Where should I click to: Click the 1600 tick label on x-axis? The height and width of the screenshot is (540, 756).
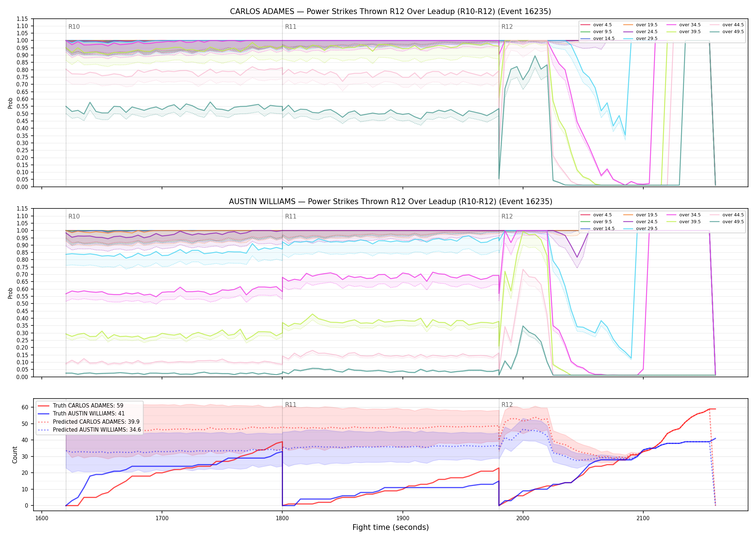tap(42, 518)
